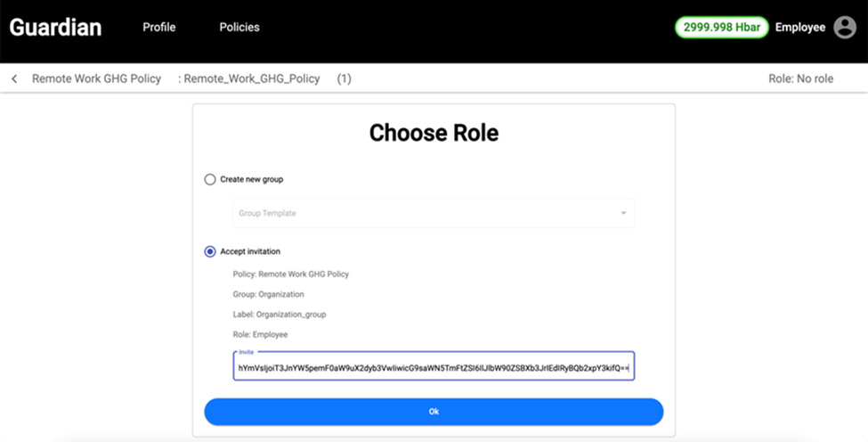The height and width of the screenshot is (442, 868).
Task: Click the 2999.998 Hbar balance badge
Action: tap(721, 28)
